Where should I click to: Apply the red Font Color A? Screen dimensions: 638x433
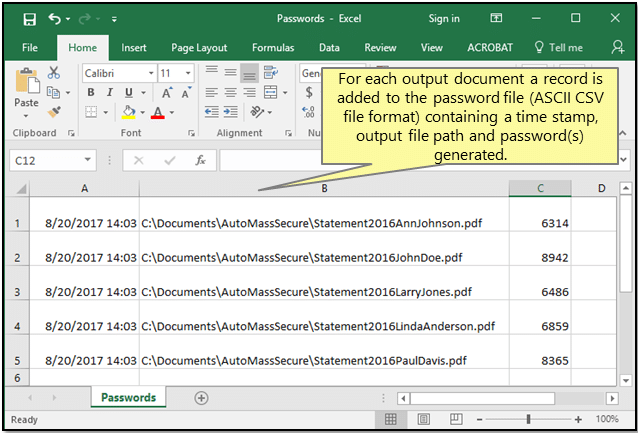(x=157, y=112)
